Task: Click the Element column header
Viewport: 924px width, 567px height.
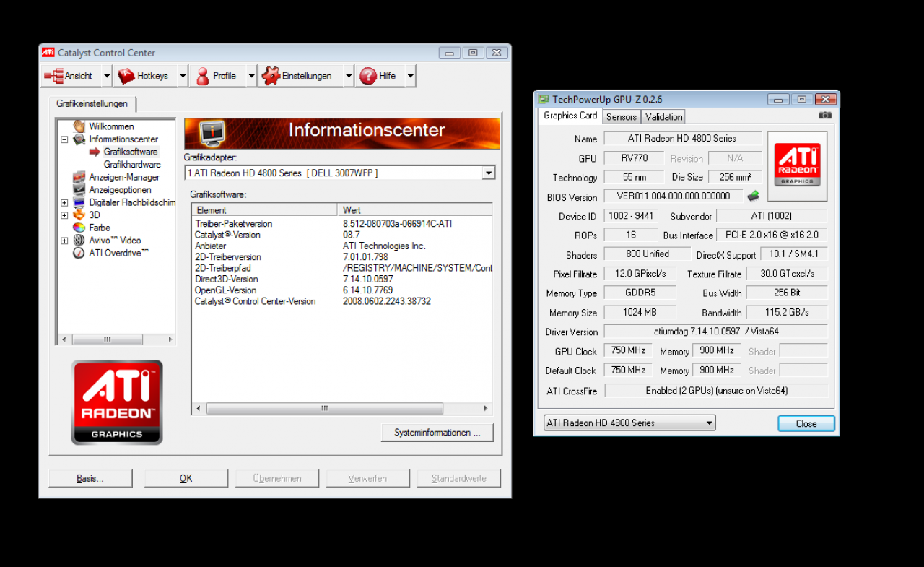Action: tap(265, 210)
